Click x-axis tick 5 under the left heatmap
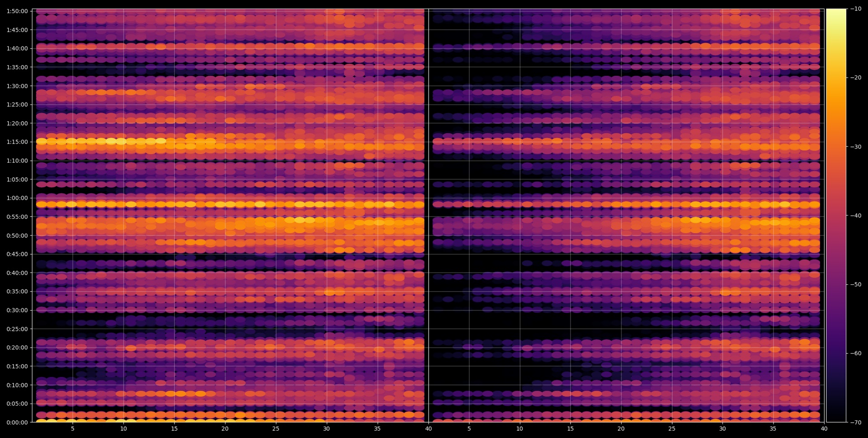The height and width of the screenshot is (438, 868). (73, 429)
